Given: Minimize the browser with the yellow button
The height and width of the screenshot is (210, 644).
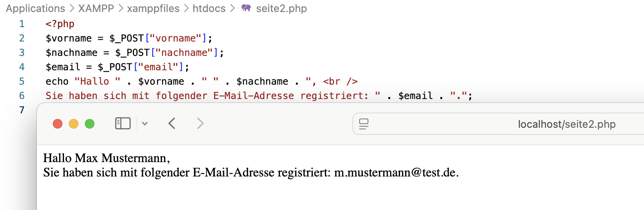Looking at the screenshot, I should [74, 124].
